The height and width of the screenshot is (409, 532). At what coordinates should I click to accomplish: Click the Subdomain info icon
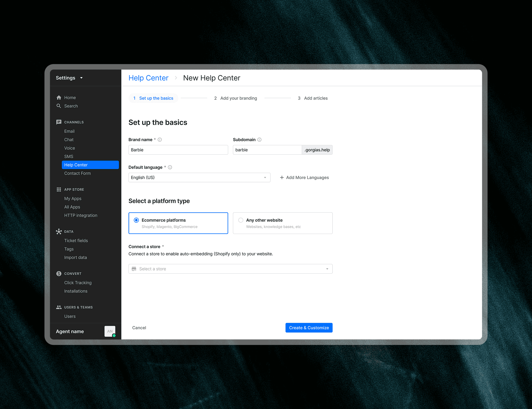(259, 140)
